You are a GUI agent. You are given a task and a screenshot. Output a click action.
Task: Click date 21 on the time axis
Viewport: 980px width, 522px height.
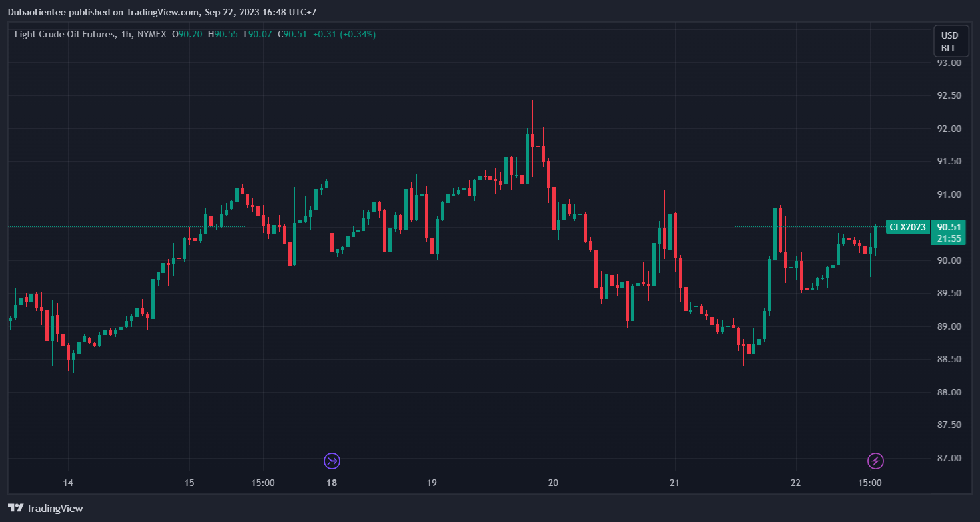coord(675,483)
